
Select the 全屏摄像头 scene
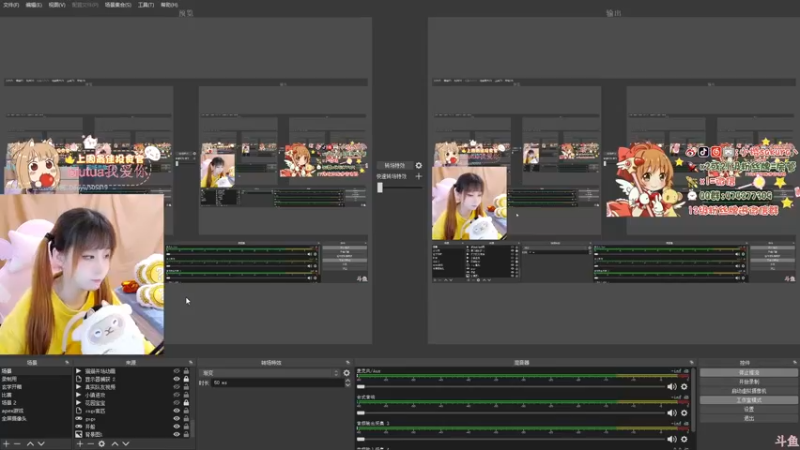36,418
